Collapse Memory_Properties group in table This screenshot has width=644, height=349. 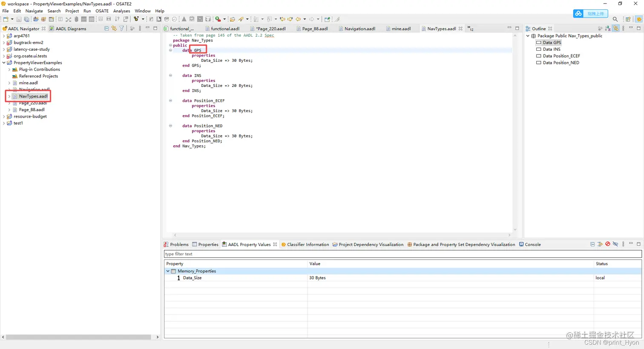168,271
